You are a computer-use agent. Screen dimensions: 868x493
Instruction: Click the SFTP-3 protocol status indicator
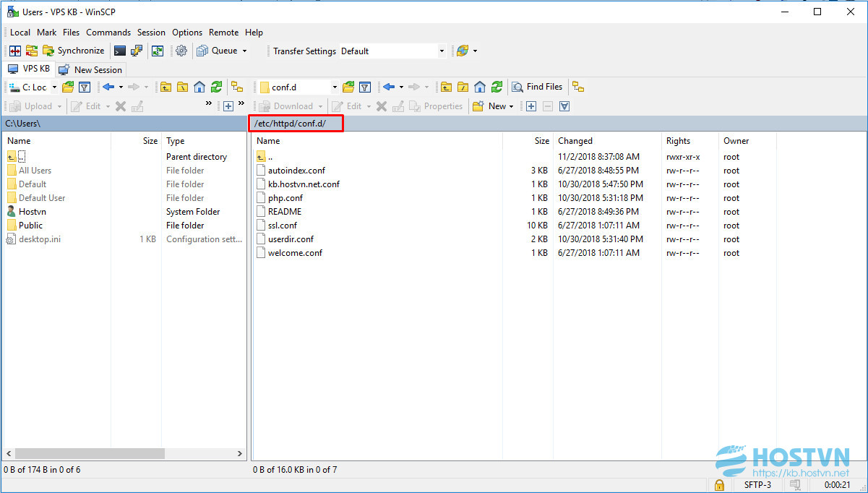[x=757, y=485]
